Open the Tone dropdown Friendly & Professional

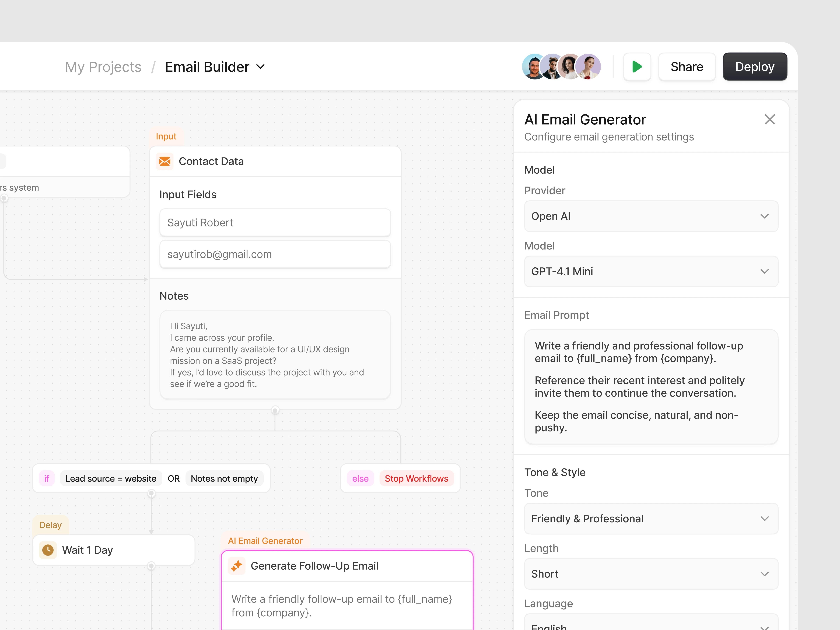click(x=651, y=518)
